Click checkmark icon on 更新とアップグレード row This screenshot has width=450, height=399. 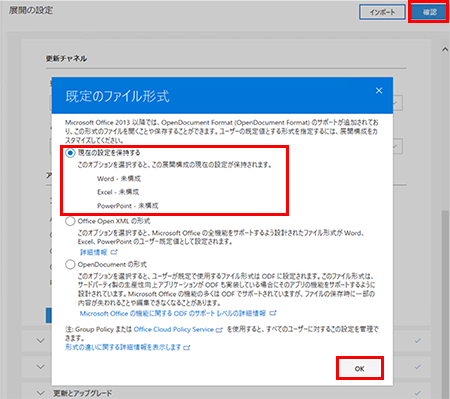coord(418,393)
